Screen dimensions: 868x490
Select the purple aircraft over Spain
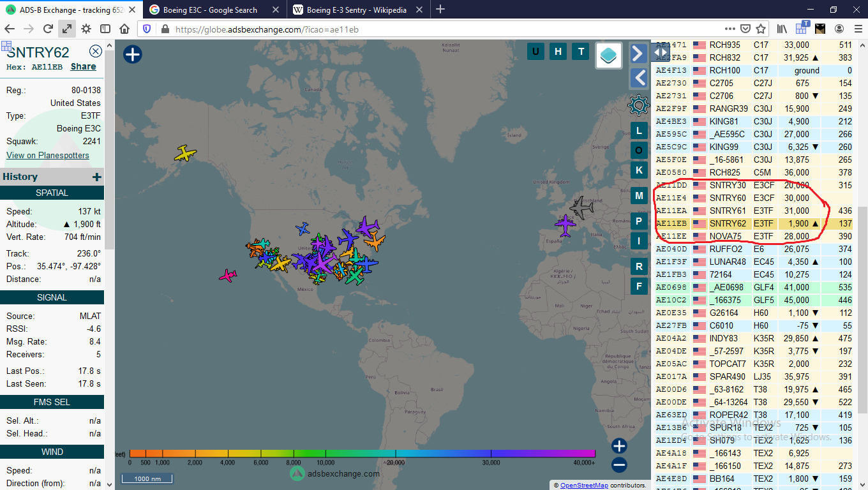click(565, 225)
